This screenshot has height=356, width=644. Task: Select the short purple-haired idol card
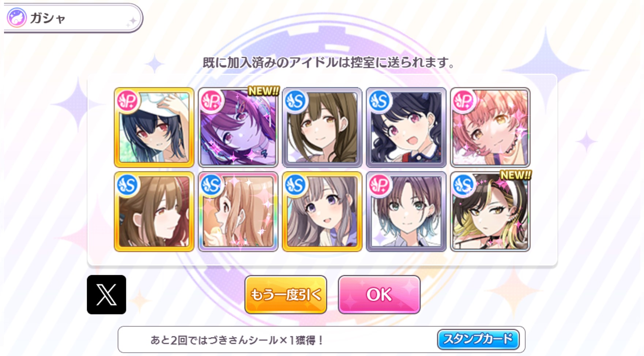click(406, 211)
